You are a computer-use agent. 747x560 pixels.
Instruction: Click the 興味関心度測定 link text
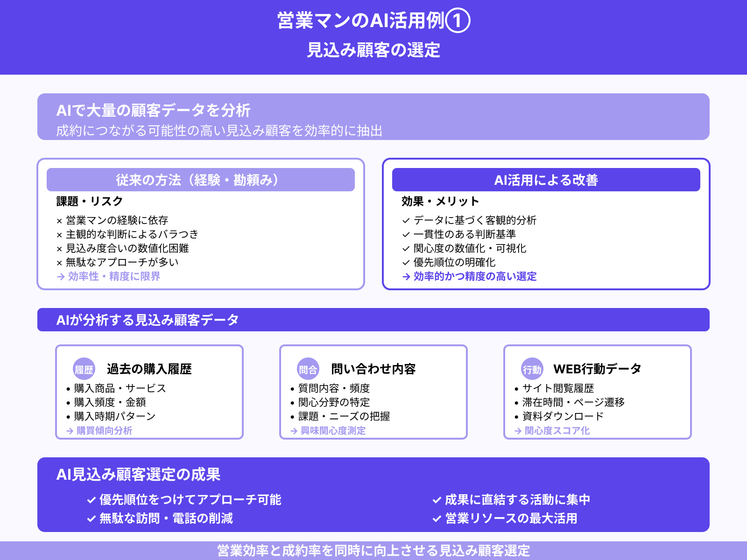[333, 431]
